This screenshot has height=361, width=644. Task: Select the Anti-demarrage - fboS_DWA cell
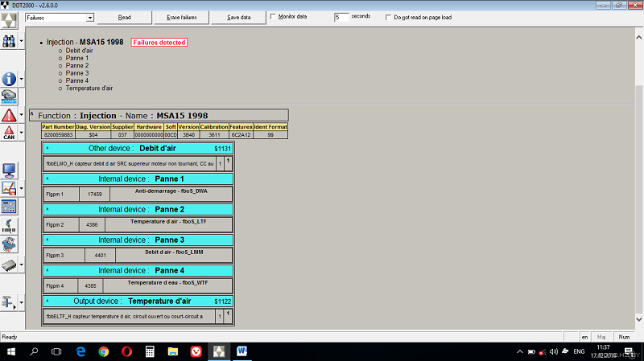point(171,194)
